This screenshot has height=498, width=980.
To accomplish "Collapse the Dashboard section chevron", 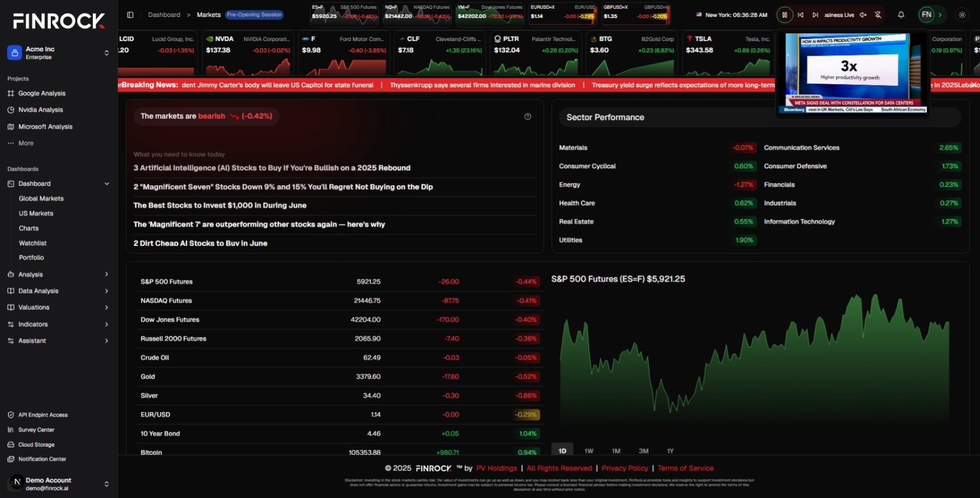I will 106,184.
